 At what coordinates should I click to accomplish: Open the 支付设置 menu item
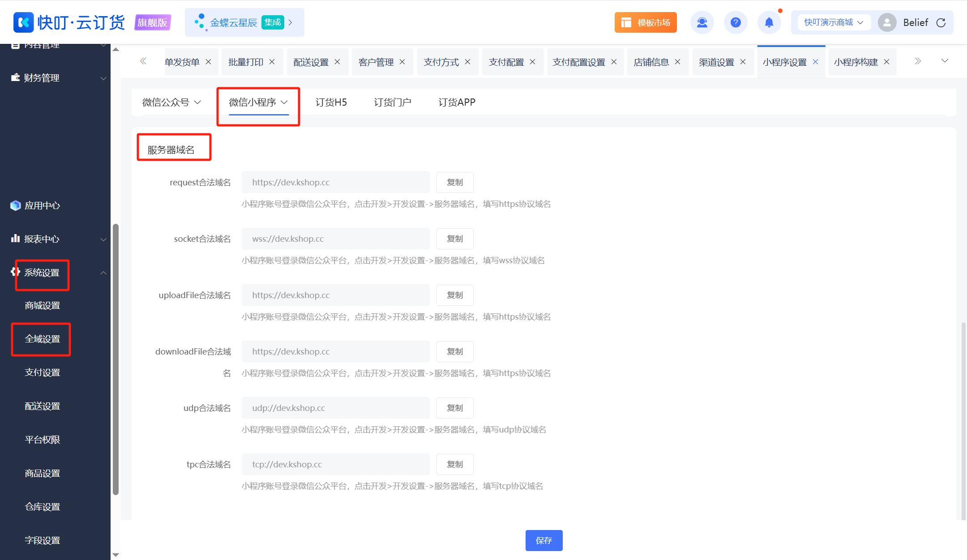coord(43,372)
